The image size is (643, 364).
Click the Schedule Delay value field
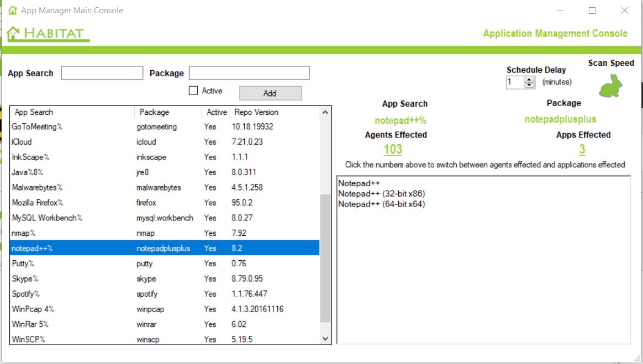pyautogui.click(x=515, y=82)
